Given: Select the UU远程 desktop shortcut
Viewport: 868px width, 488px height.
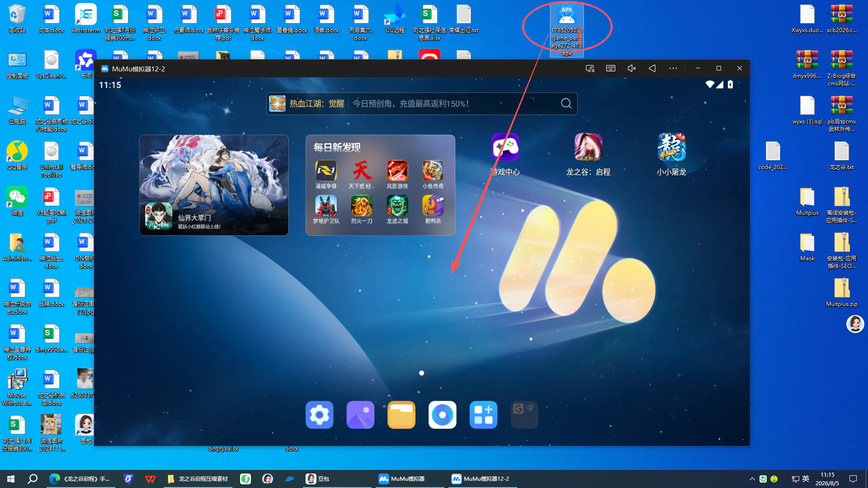Looking at the screenshot, I should [395, 19].
